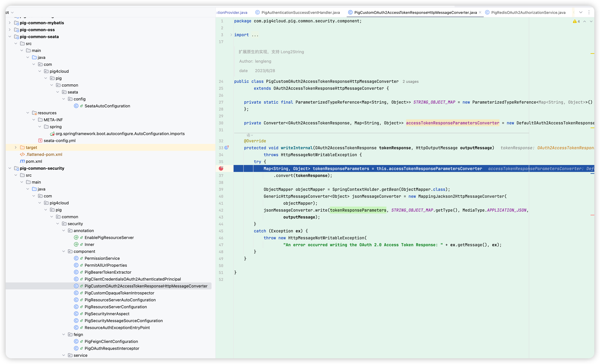Image resolution: width=600 pixels, height=364 pixels.
Task: Click STRING_OBJECT_MAP constant on line 27
Action: (x=434, y=102)
